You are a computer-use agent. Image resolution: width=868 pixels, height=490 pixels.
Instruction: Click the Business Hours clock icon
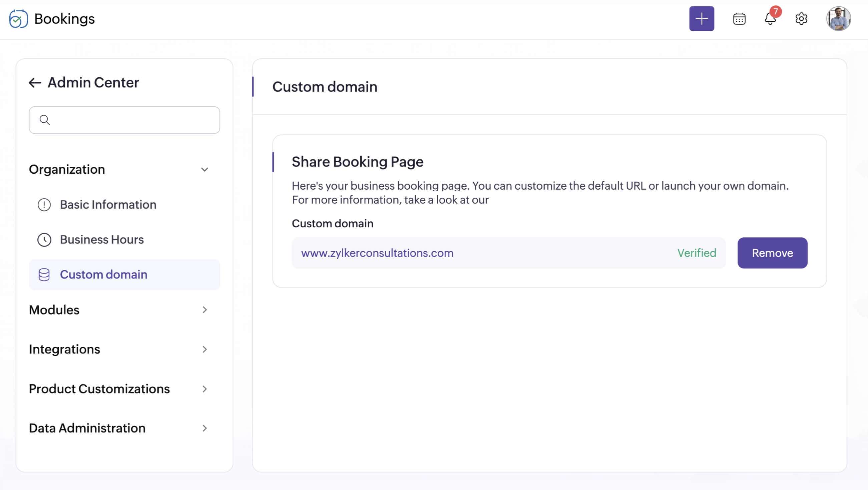(x=44, y=239)
